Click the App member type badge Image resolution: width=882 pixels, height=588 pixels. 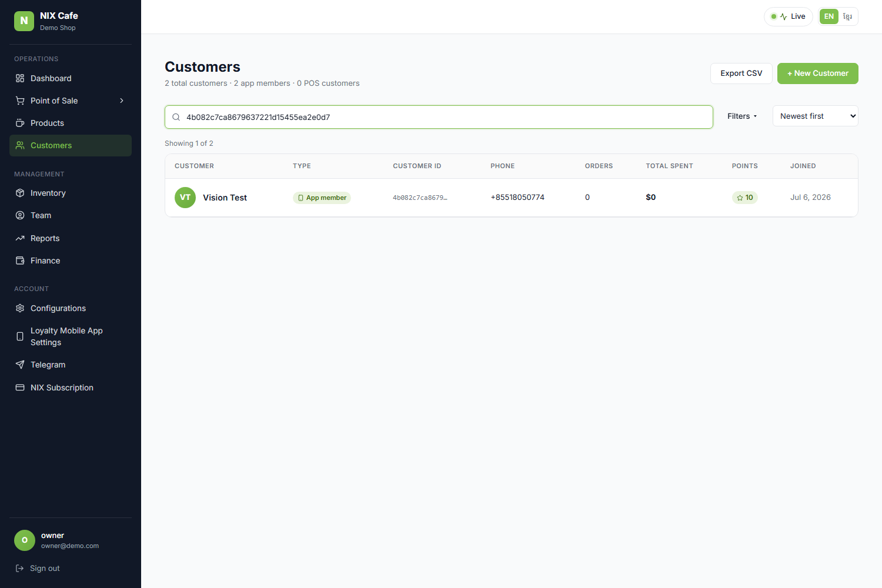[322, 198]
